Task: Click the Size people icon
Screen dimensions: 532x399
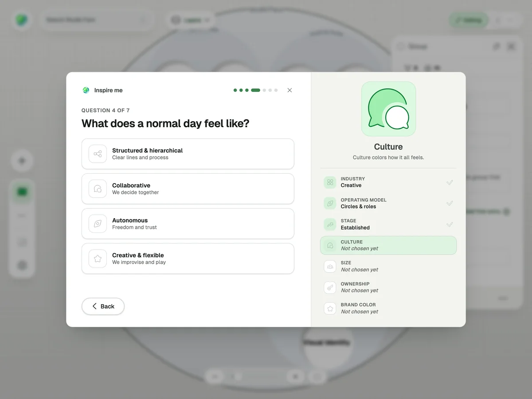Action: (330, 266)
